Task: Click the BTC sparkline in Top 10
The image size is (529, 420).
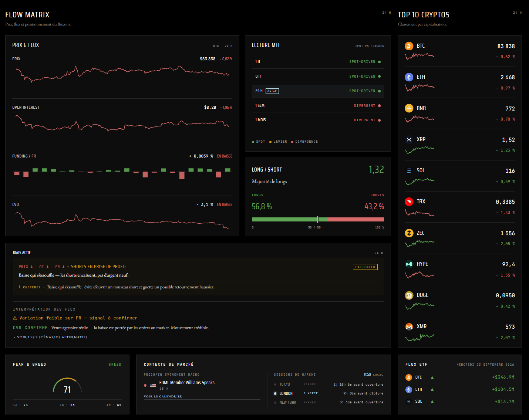Action: click(420, 56)
